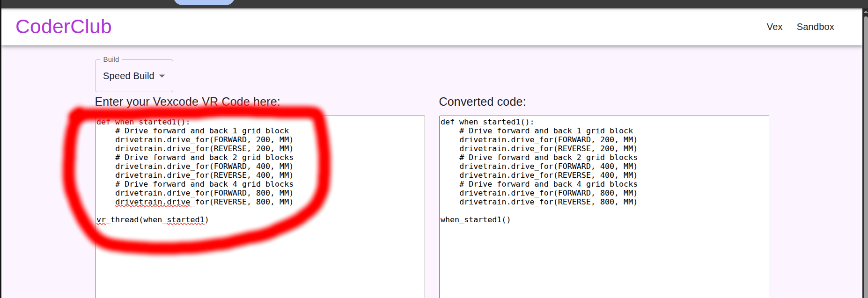Click def when_started1(): in converted code box

tap(487, 122)
